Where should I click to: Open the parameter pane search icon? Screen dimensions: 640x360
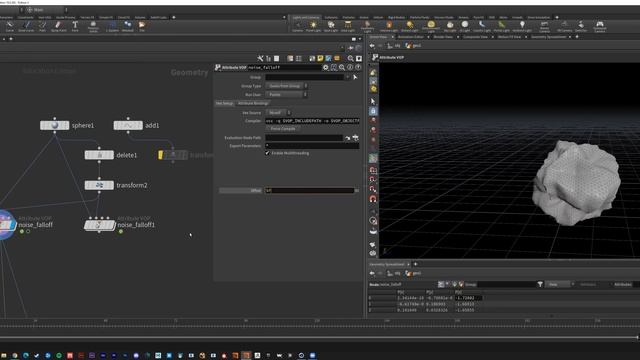342,67
